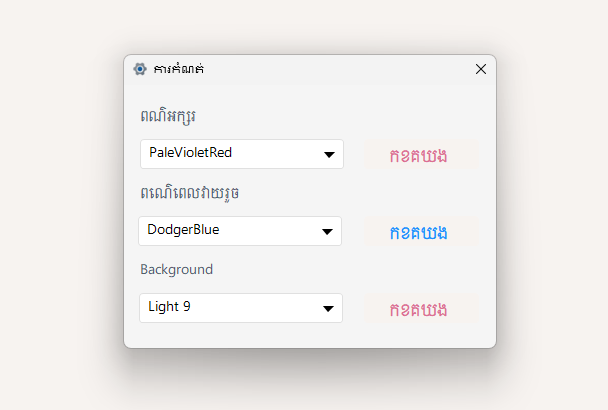608x410 pixels.
Task: Select the PaleVioletRed text in combo box
Action: 190,153
